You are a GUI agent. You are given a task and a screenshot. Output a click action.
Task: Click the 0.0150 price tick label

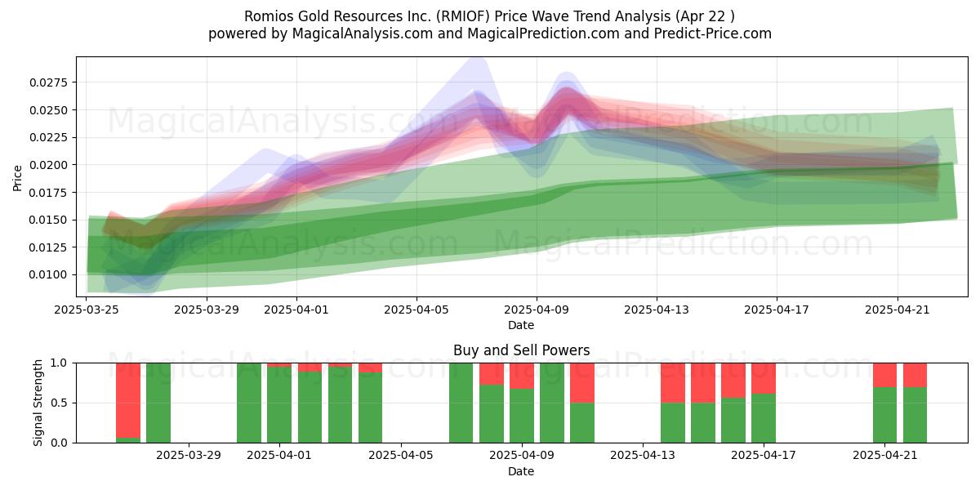pyautogui.click(x=51, y=220)
